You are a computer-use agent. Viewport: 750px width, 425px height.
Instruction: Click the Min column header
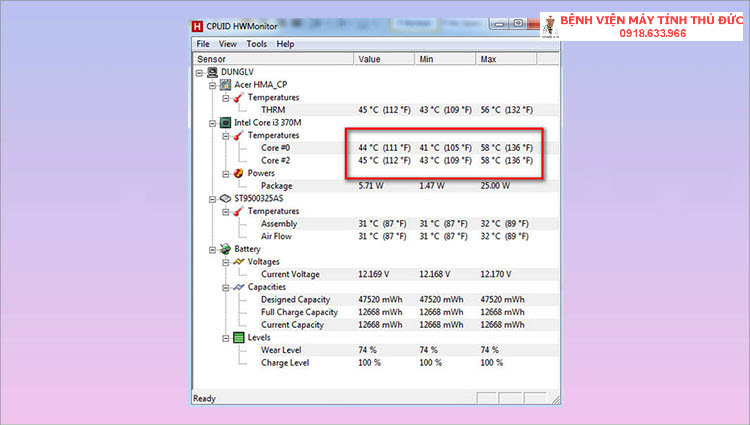[445, 59]
